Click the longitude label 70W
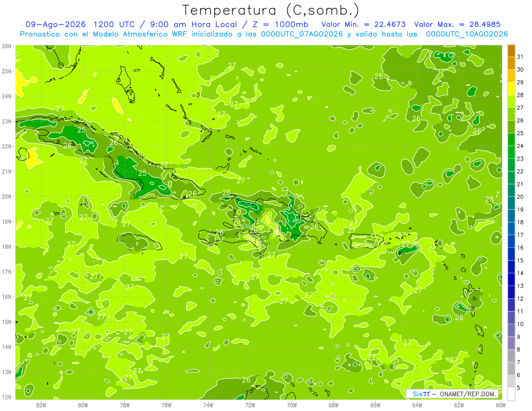This screenshot has height=411, width=532. click(292, 405)
